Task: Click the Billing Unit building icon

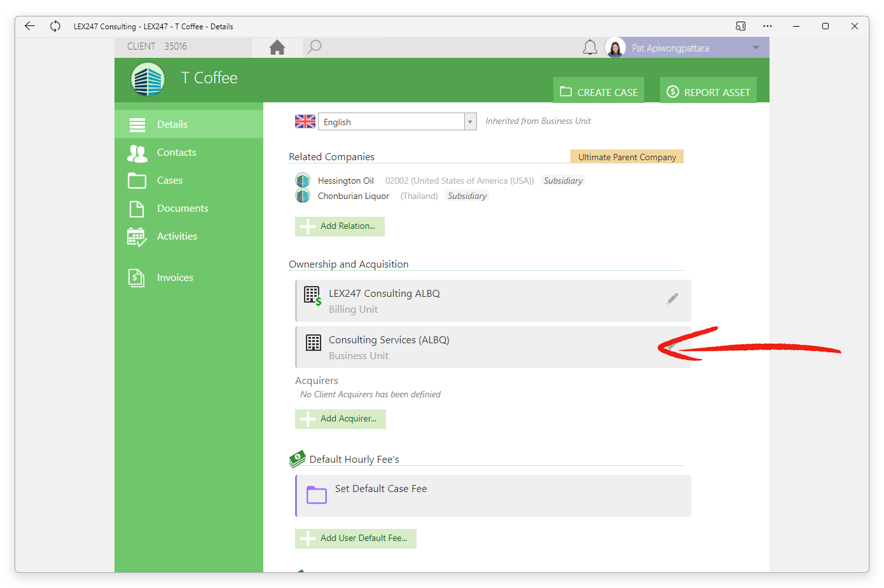Action: [312, 296]
